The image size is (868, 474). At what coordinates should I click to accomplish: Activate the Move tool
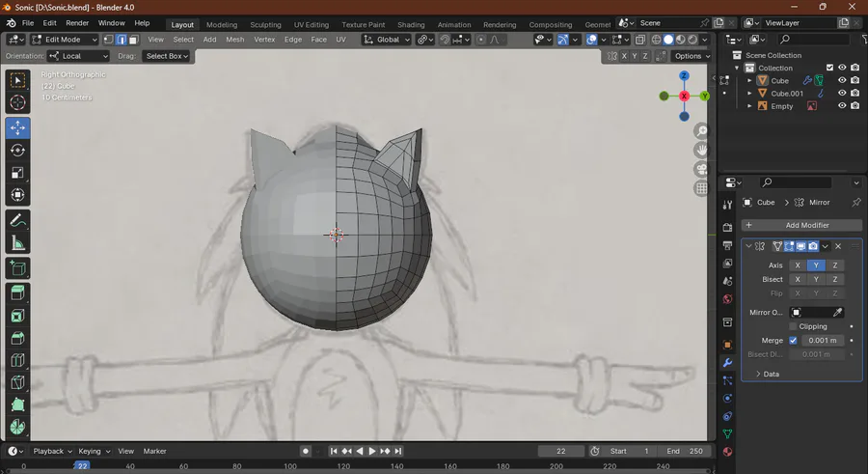click(17, 128)
